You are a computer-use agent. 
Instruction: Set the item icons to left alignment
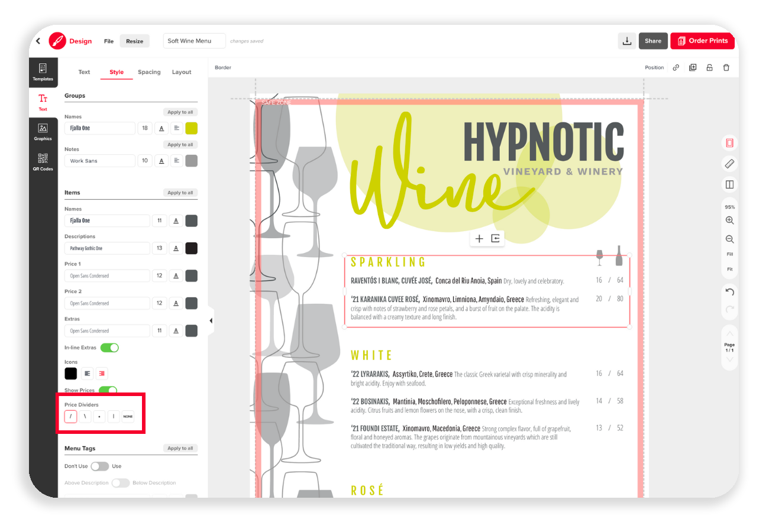88,373
